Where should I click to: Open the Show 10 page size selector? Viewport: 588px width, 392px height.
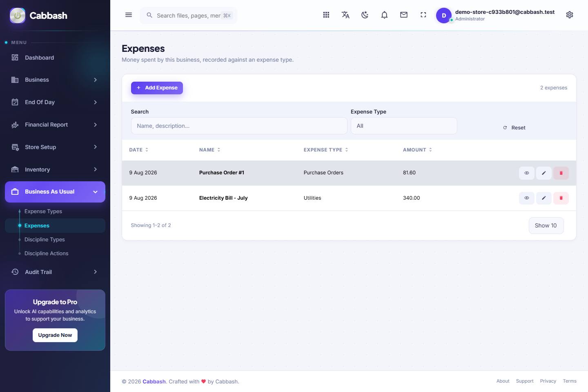point(546,225)
